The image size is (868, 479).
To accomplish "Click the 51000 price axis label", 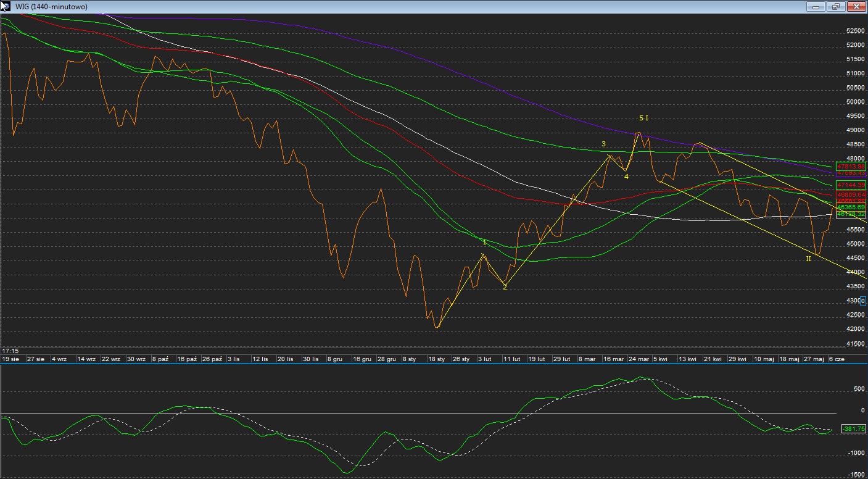I will click(x=855, y=73).
